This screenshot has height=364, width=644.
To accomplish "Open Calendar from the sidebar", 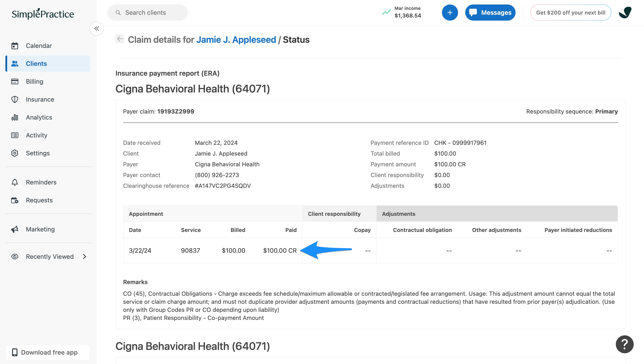I will (48, 46).
